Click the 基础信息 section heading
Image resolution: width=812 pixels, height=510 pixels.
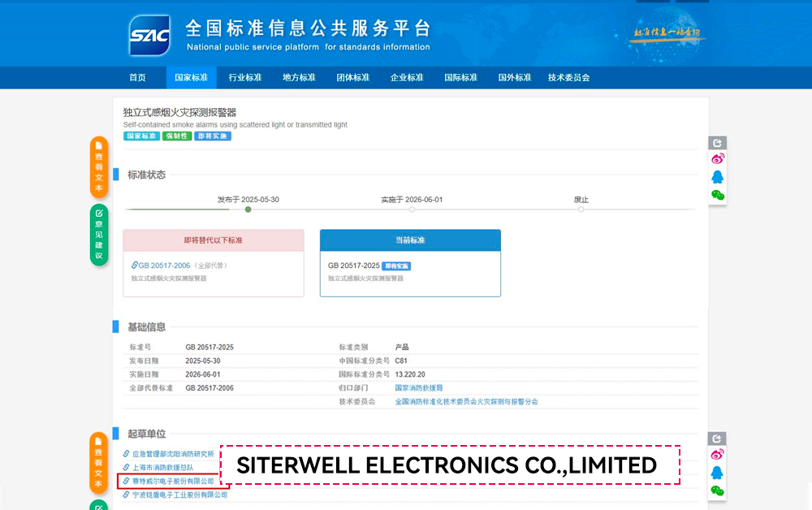[x=146, y=326]
